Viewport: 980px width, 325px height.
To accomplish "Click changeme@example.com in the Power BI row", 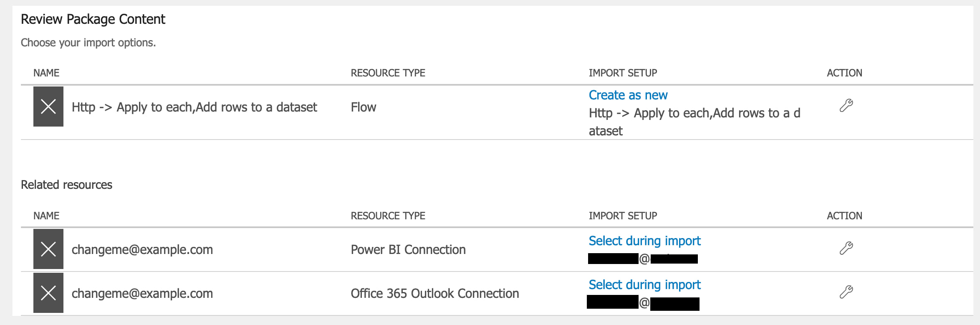I will 142,250.
